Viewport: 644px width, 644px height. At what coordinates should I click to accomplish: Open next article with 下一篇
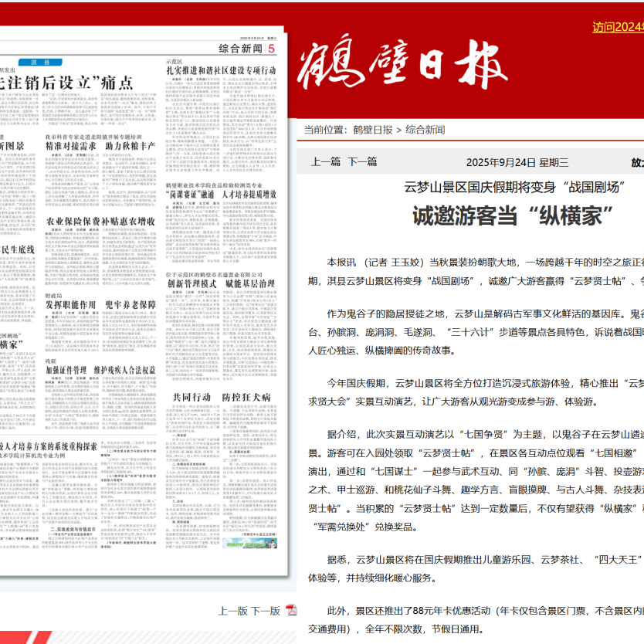[362, 161]
